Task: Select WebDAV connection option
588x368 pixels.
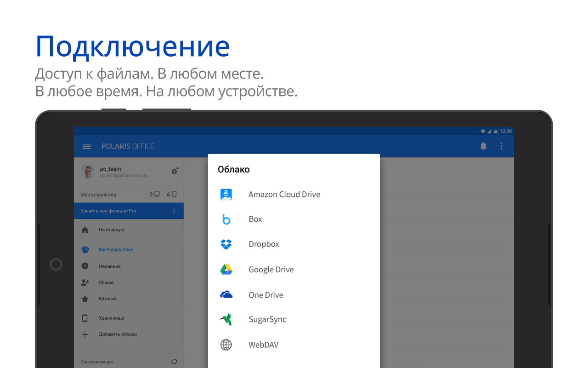Action: click(263, 345)
